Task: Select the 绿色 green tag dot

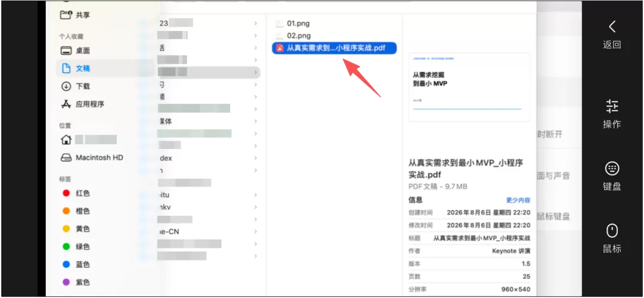Action: click(66, 247)
